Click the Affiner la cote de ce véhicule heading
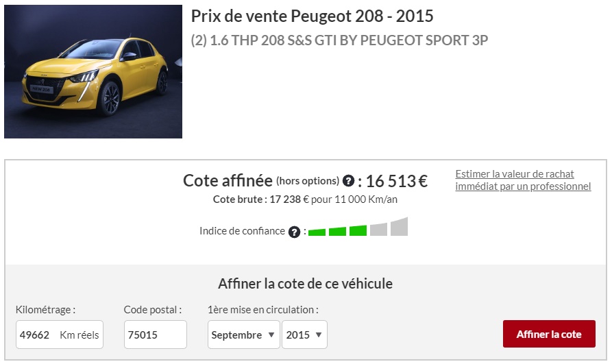This screenshot has width=612, height=364. coord(305,283)
